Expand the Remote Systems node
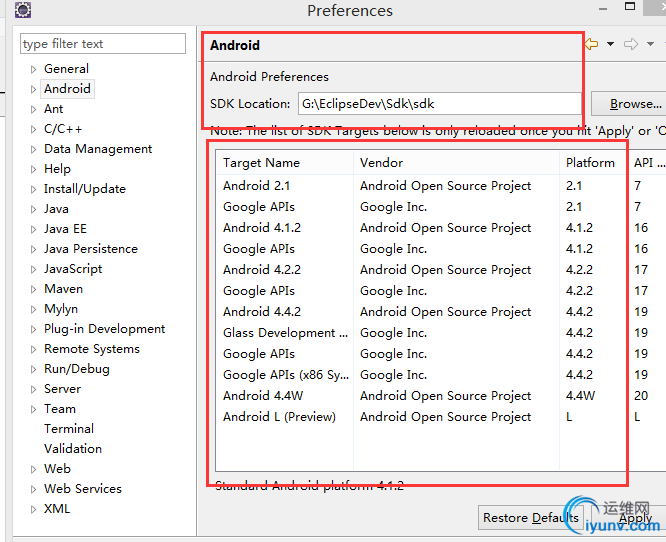666x542 pixels. coord(33,349)
